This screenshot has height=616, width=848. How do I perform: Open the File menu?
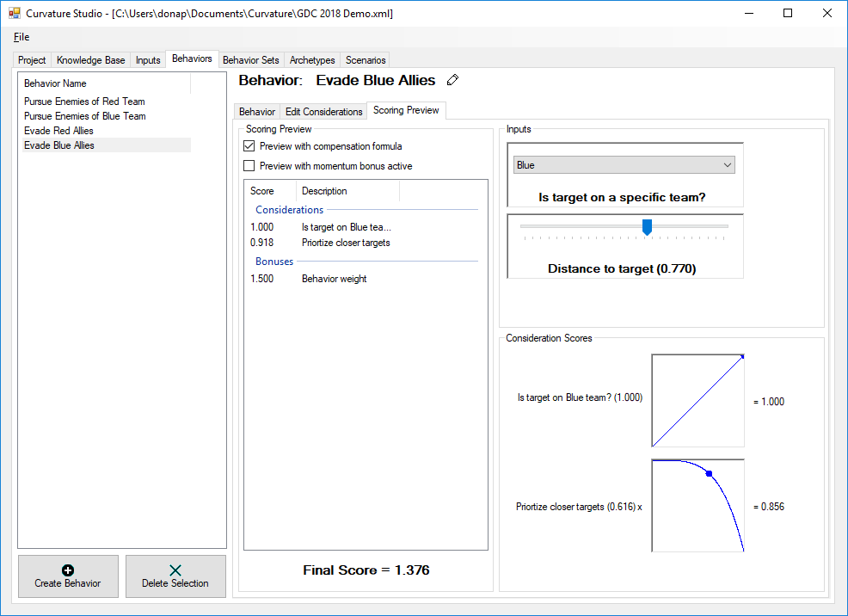pos(22,37)
